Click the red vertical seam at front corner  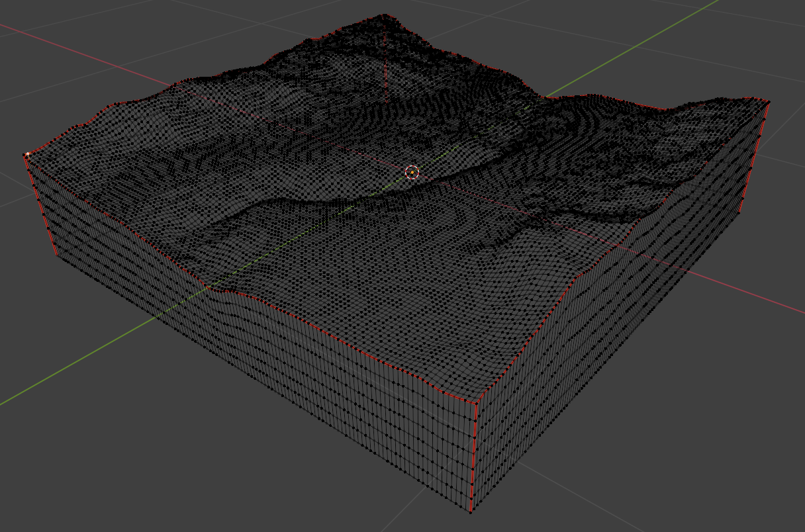pos(473,457)
